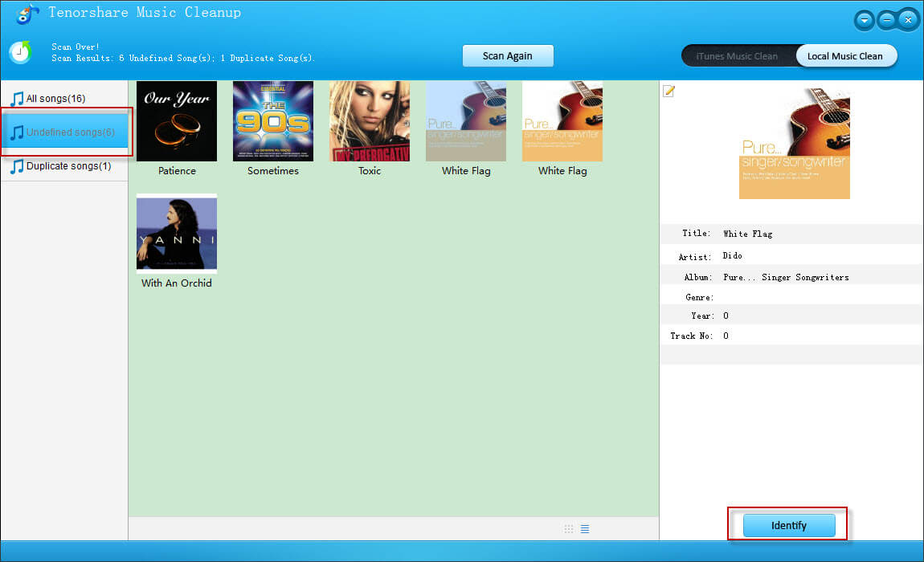Select the first White Flag album cover
Screen dimensions: 924x562
[x=466, y=120]
